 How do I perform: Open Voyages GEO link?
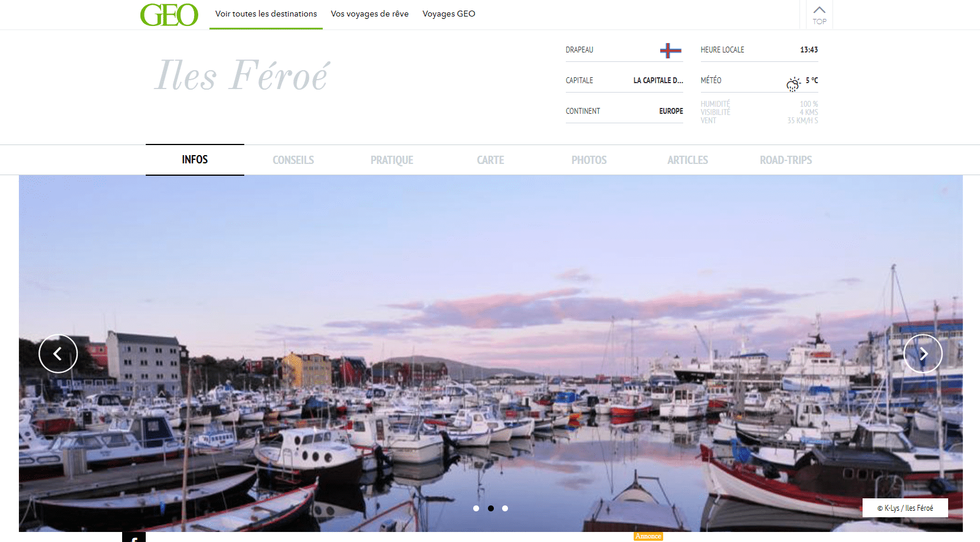pyautogui.click(x=449, y=14)
